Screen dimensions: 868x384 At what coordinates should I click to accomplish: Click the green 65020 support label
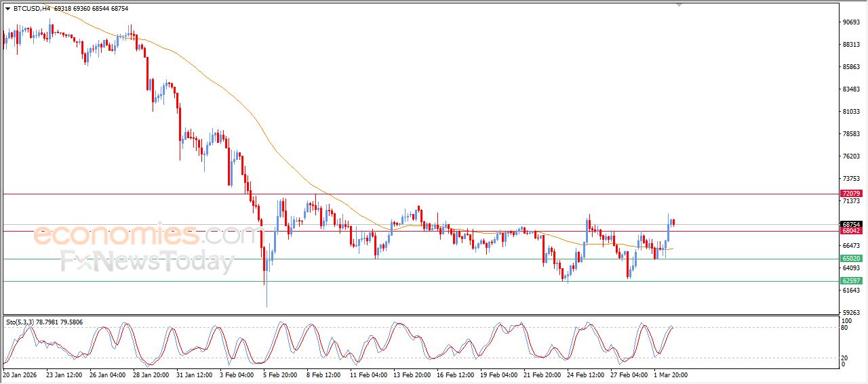tap(850, 259)
